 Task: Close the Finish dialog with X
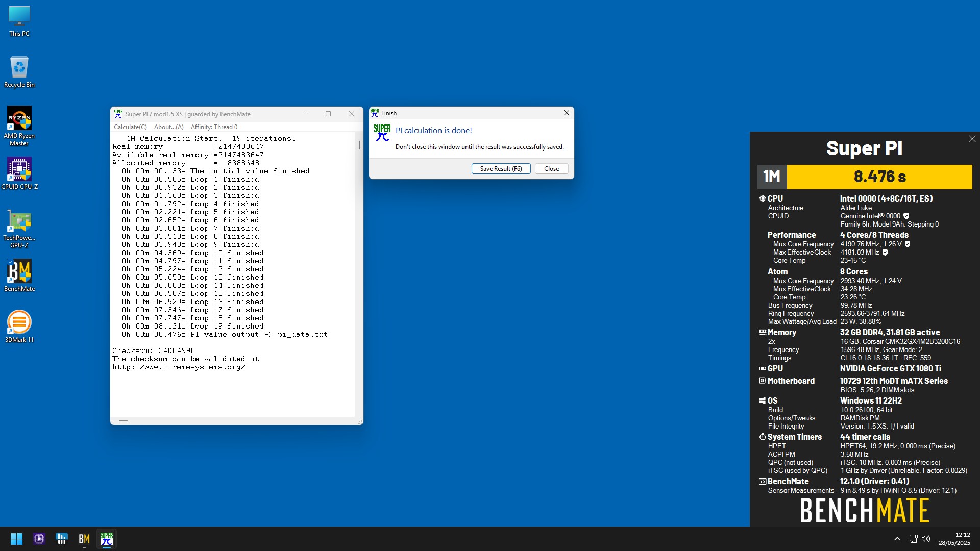pyautogui.click(x=566, y=113)
